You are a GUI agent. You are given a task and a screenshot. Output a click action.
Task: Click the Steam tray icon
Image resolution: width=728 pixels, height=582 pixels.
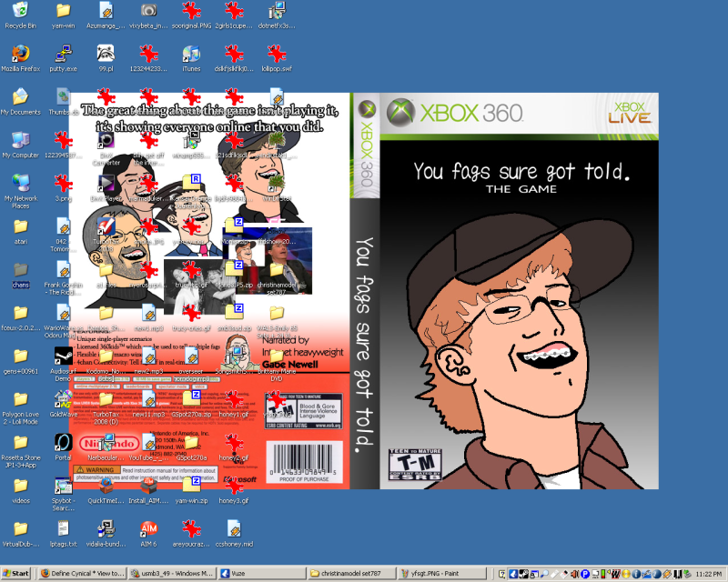[524, 574]
